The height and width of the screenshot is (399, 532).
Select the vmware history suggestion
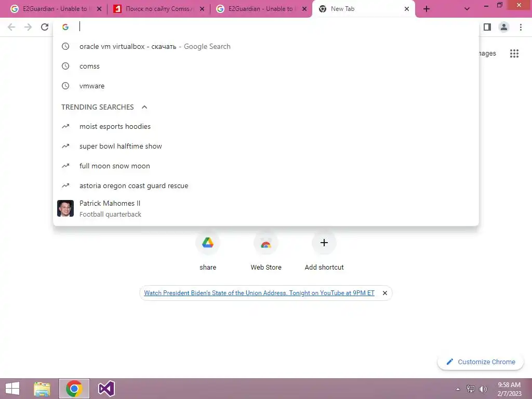coord(266,86)
